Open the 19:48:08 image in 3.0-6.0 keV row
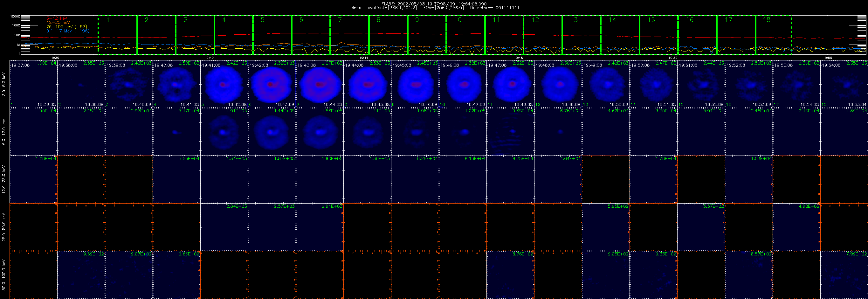This screenshot has height=299, width=868. pyautogui.click(x=558, y=84)
